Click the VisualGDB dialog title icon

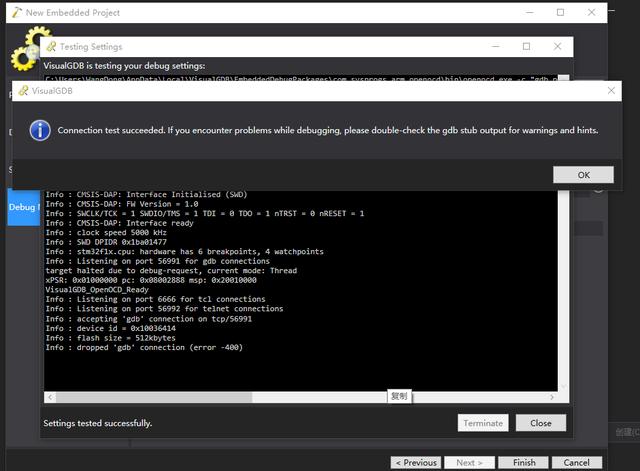[x=24, y=91]
